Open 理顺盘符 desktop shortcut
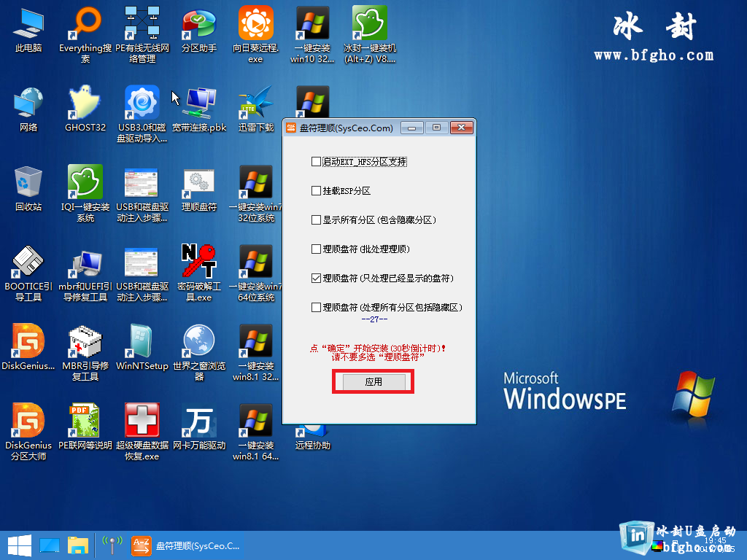Screen dimensions: 747x560 199,189
